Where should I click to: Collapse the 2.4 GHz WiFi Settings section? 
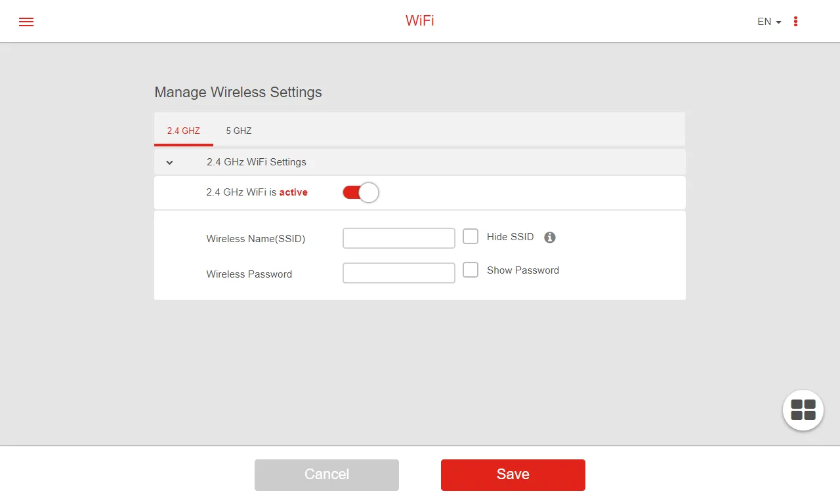169,162
